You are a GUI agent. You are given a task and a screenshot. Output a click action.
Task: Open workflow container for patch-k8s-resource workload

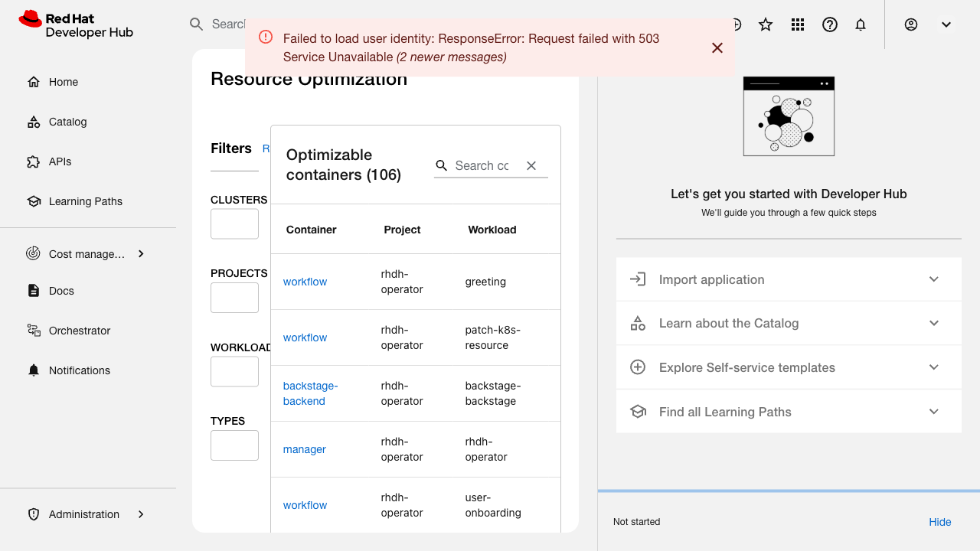(x=305, y=337)
